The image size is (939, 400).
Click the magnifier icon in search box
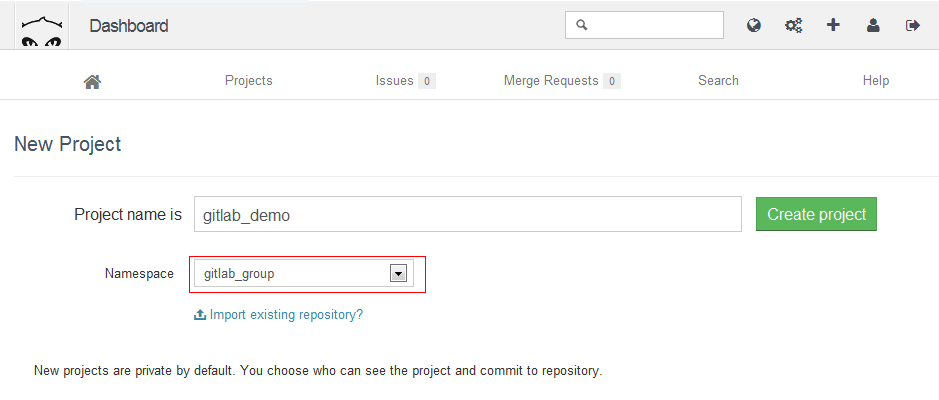(581, 25)
